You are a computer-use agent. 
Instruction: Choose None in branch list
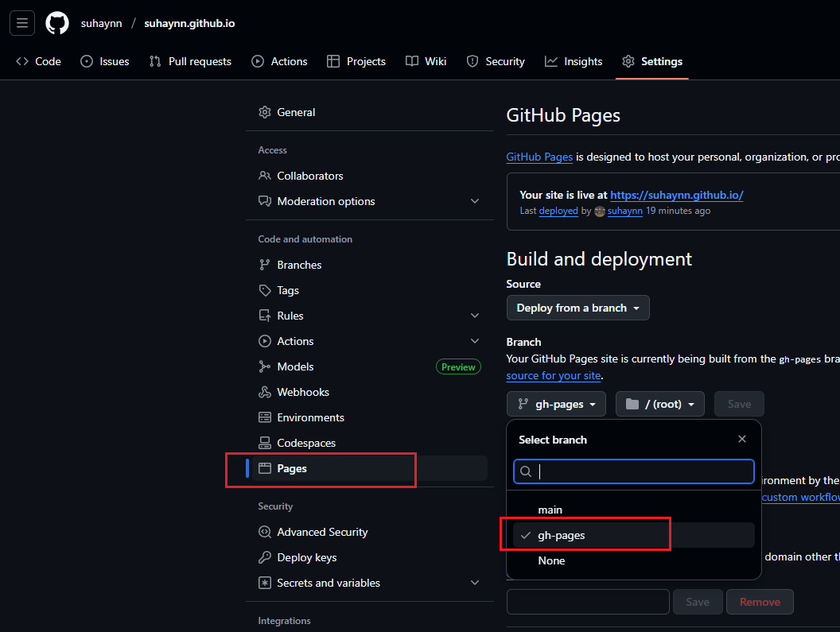(x=551, y=560)
